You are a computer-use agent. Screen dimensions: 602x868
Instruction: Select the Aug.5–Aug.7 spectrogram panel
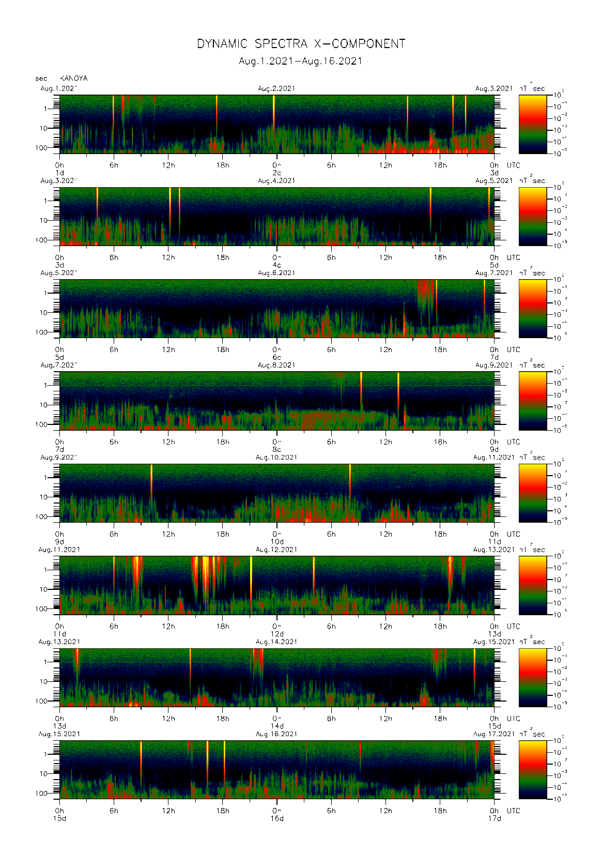pos(277,309)
